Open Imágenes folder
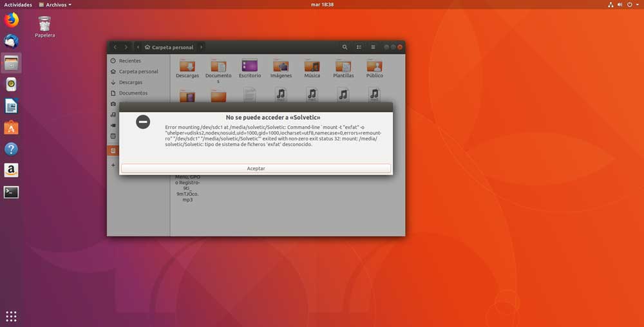This screenshot has height=327, width=644. [x=281, y=68]
